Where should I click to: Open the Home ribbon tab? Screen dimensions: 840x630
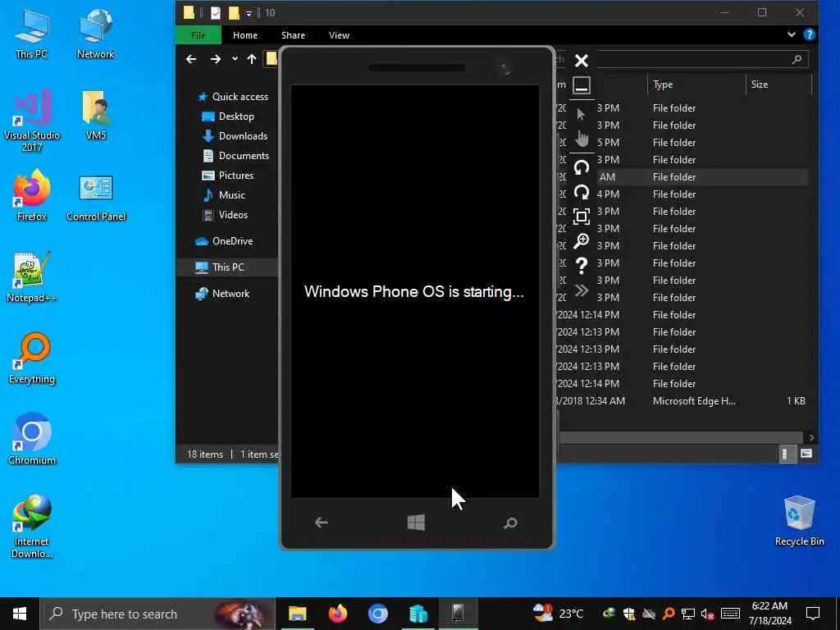pyautogui.click(x=244, y=35)
